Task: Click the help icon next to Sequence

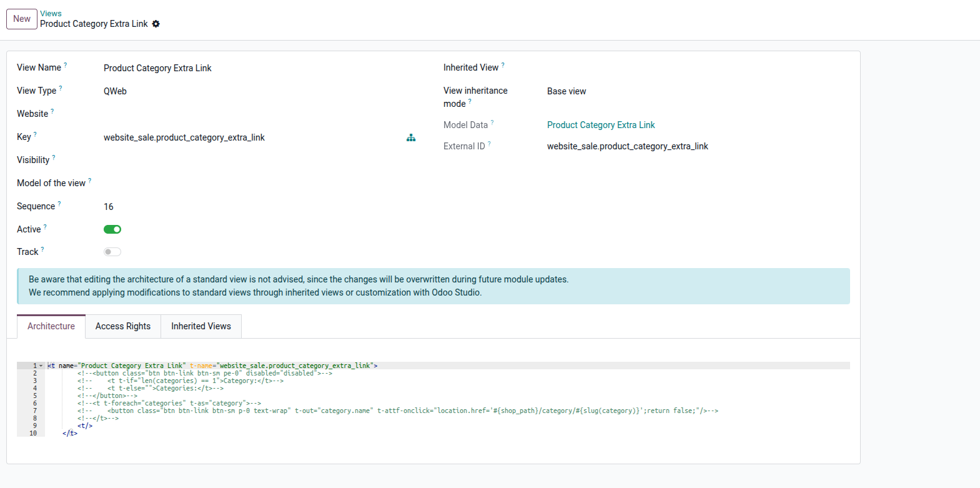Action: (59, 204)
